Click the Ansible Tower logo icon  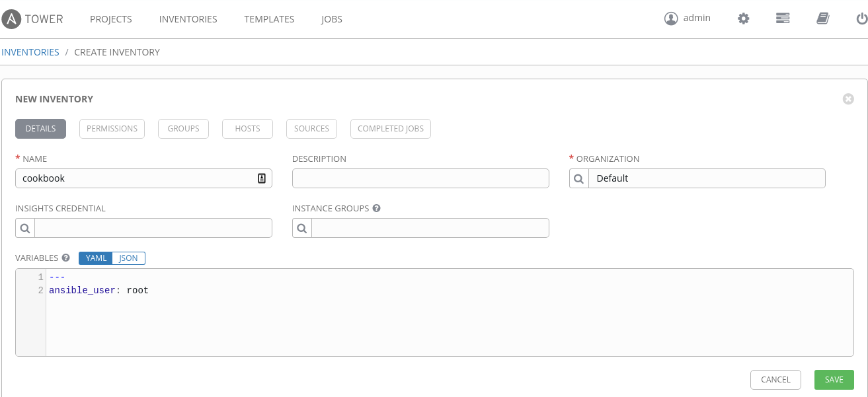pyautogui.click(x=12, y=19)
